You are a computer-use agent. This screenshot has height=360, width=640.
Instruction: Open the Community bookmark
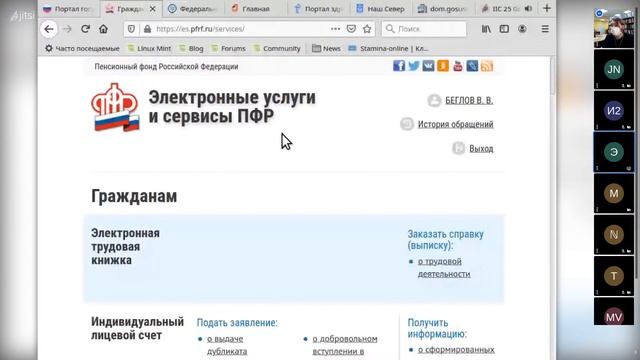[x=277, y=49]
